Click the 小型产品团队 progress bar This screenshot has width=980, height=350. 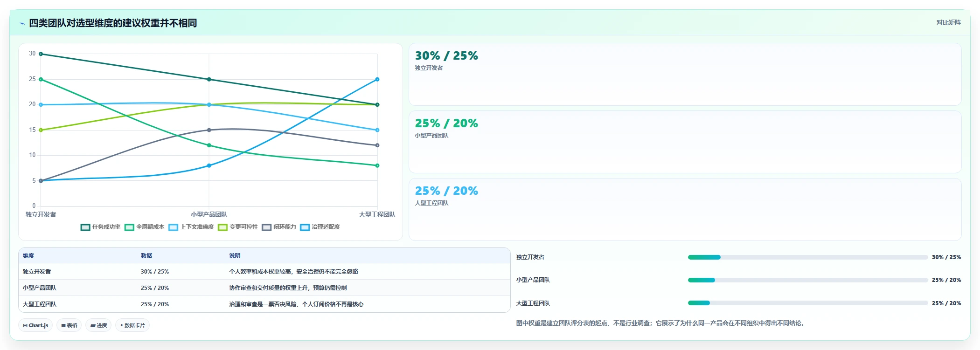(808, 280)
